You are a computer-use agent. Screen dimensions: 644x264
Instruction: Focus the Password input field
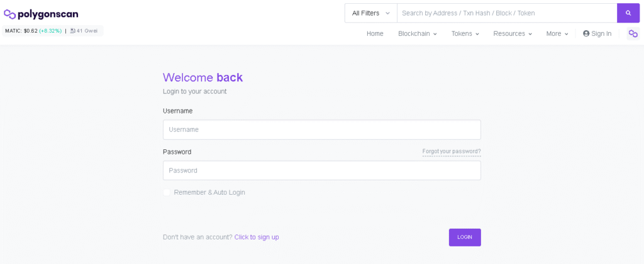(321, 171)
